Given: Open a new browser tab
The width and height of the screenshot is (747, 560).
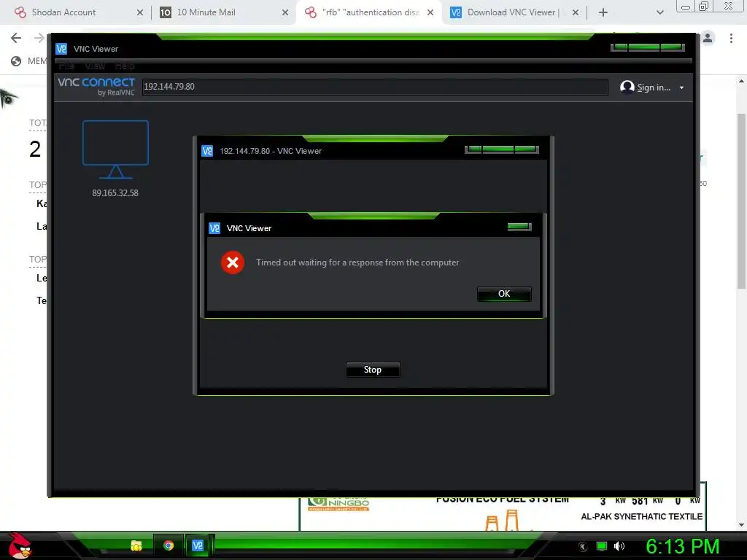Looking at the screenshot, I should pos(603,12).
